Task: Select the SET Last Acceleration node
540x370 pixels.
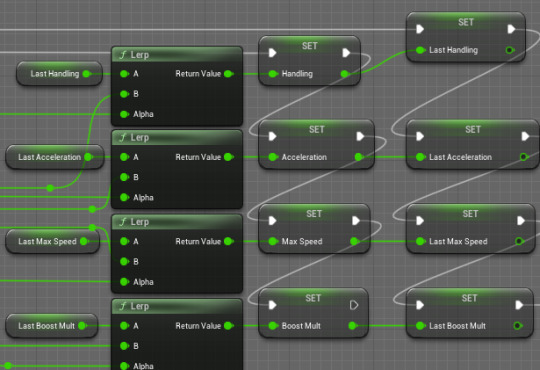Action: [472, 145]
